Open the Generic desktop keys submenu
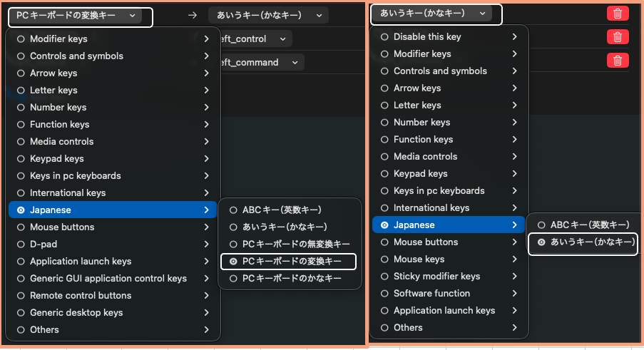 [76, 313]
